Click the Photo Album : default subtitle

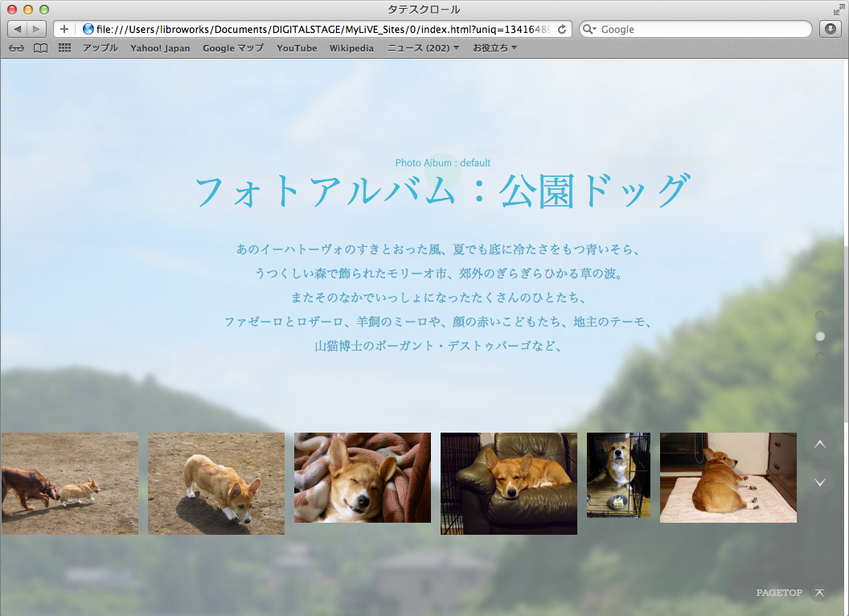coord(442,163)
